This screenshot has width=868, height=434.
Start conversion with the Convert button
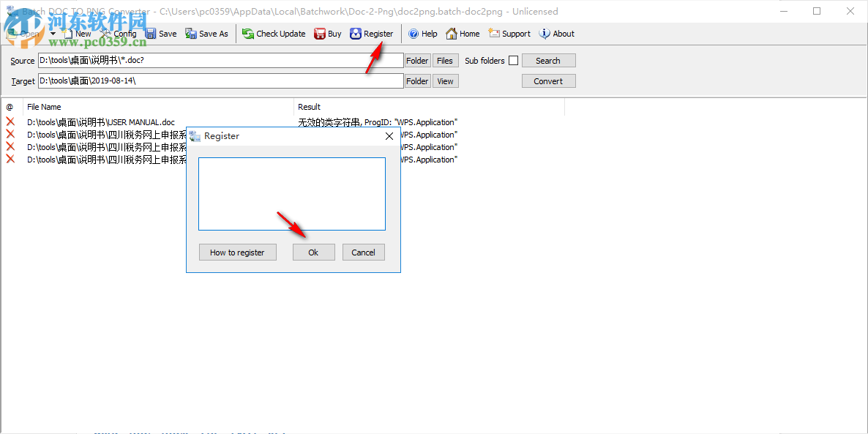tap(548, 81)
